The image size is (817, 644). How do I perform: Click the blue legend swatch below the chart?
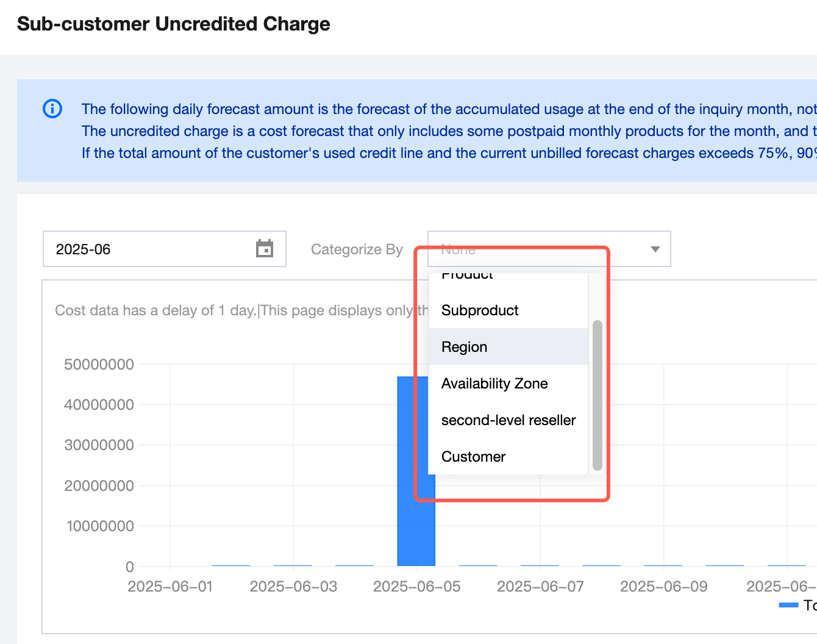(788, 605)
